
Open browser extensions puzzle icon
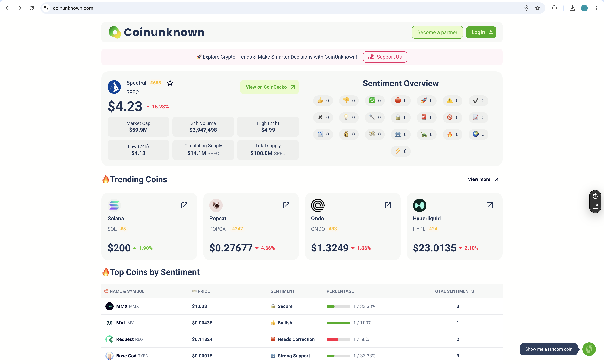pyautogui.click(x=554, y=8)
